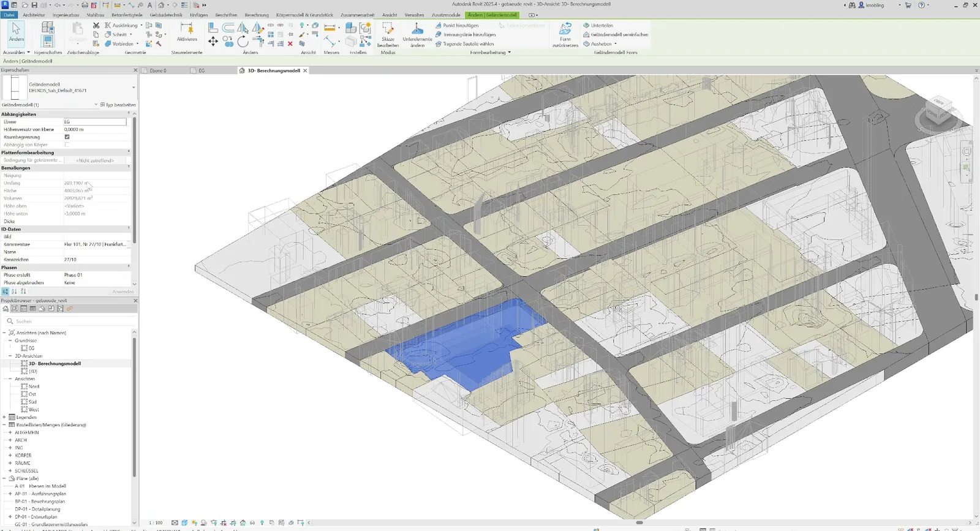Open the EG view tab

[x=202, y=70]
